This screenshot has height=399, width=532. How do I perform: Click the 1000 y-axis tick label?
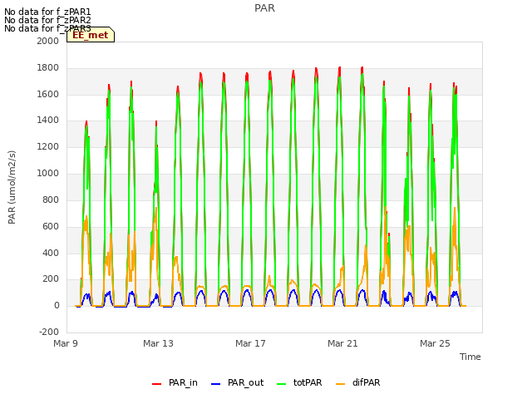point(48,174)
